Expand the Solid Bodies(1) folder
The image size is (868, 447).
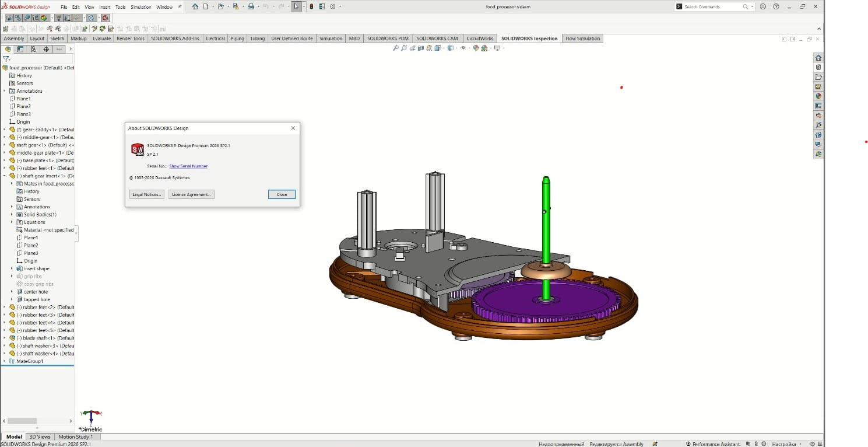click(x=12, y=215)
